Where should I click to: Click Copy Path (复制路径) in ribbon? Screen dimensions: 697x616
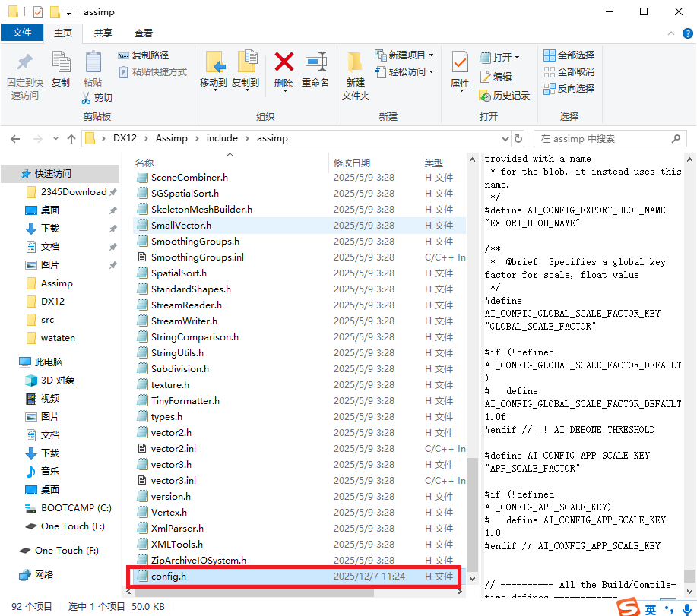click(x=144, y=55)
